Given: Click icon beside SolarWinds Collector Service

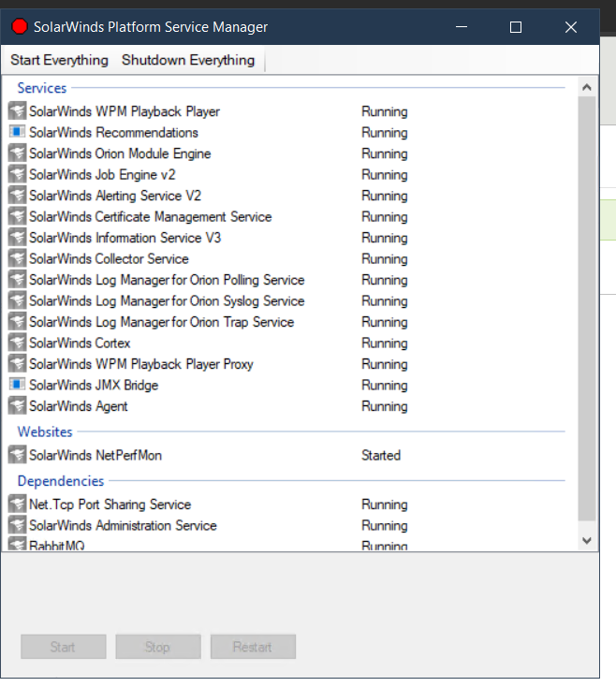Looking at the screenshot, I should coord(17,258).
